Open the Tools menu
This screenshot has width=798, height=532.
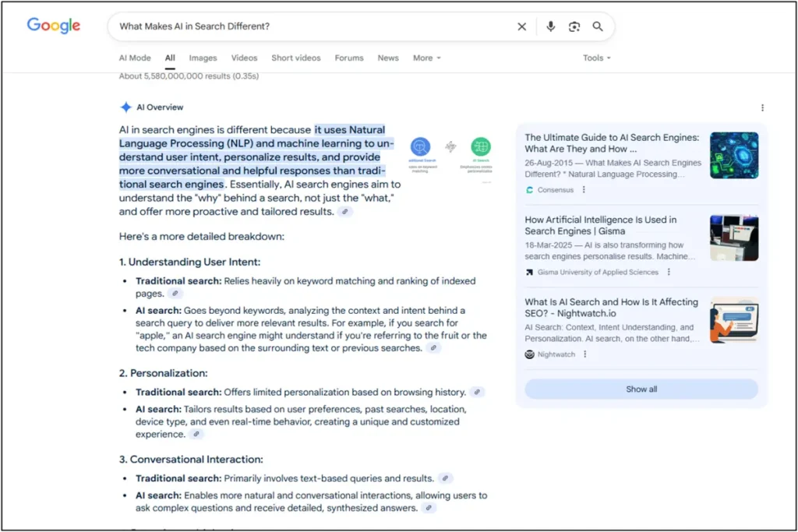pyautogui.click(x=595, y=58)
